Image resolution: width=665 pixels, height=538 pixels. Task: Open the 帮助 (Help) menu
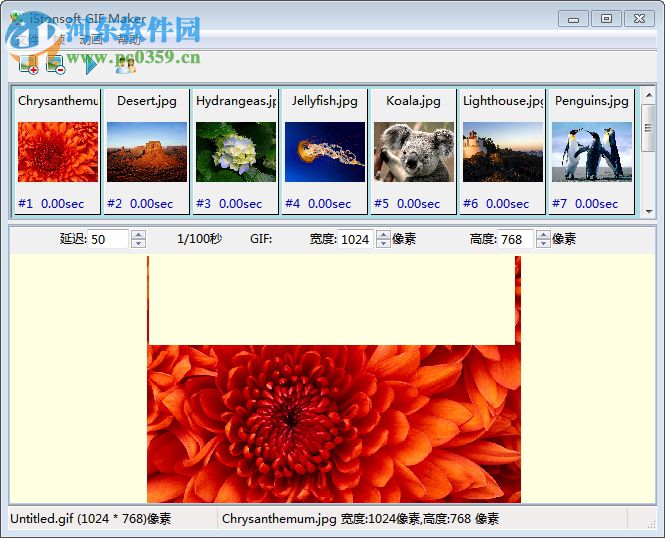click(x=129, y=40)
